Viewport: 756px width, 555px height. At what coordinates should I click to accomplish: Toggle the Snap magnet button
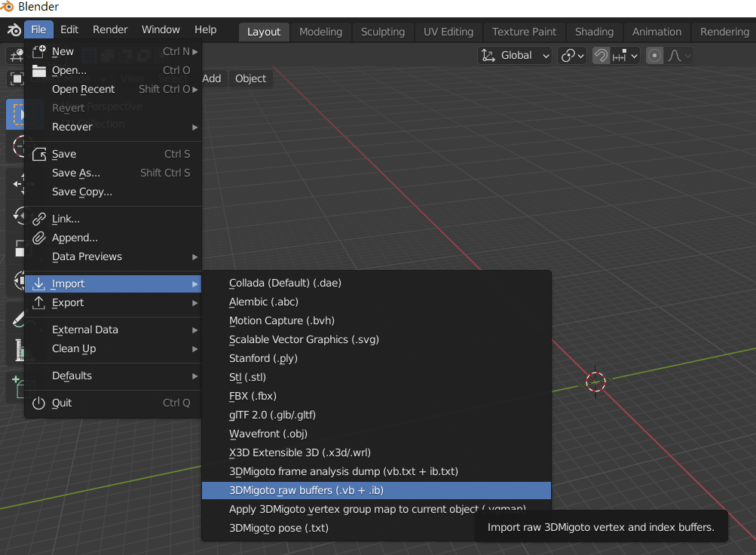601,56
